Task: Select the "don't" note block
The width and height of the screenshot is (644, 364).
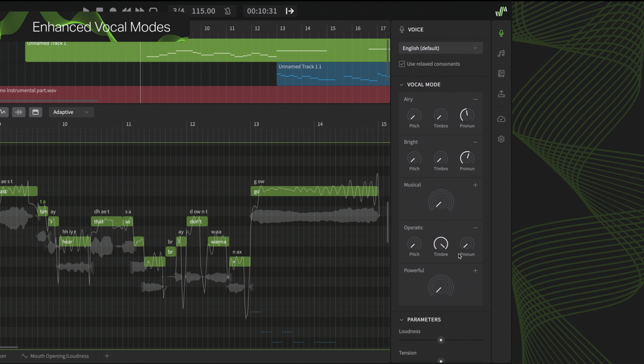Action: click(197, 222)
